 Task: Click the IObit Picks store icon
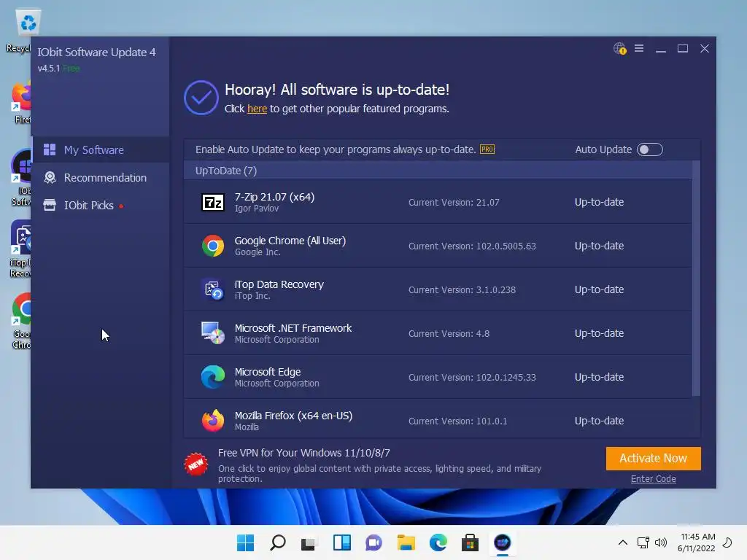tap(50, 205)
